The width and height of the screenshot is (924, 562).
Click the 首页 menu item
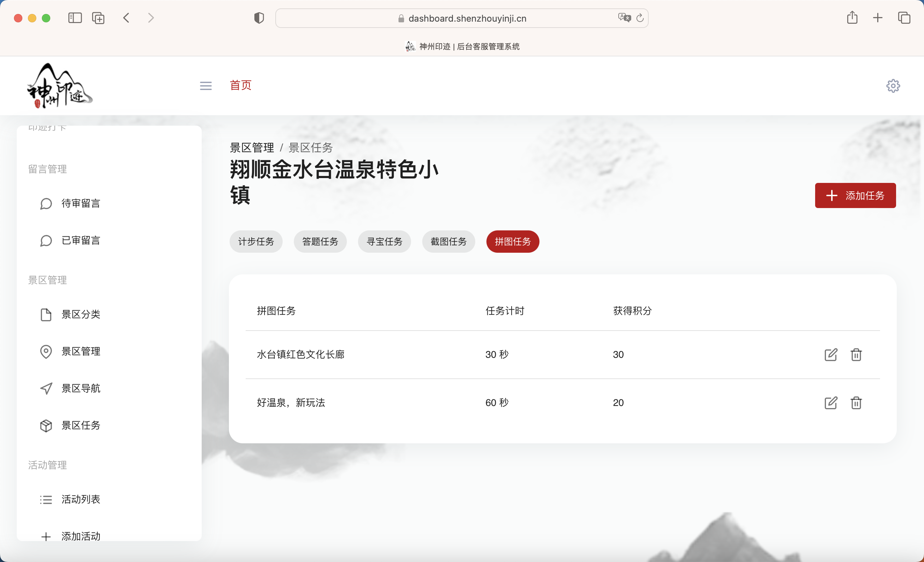pyautogui.click(x=240, y=86)
